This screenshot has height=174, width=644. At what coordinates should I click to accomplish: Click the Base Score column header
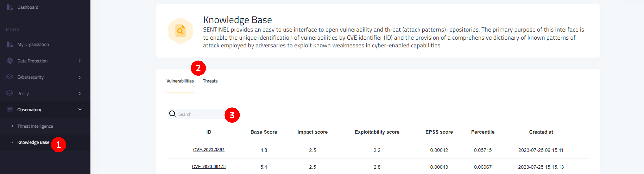(264, 132)
